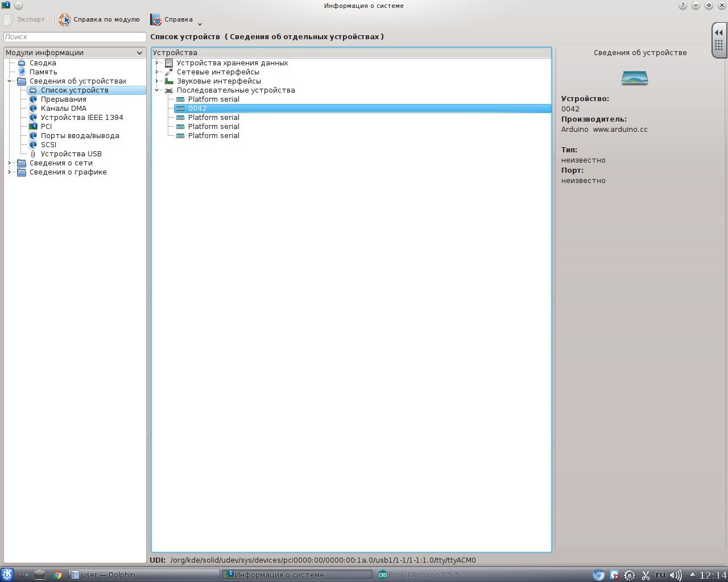Screen dimensions: 728x582
Task: Switch to Blink | Arduino 1.5.5 window
Action: click(x=450, y=575)
